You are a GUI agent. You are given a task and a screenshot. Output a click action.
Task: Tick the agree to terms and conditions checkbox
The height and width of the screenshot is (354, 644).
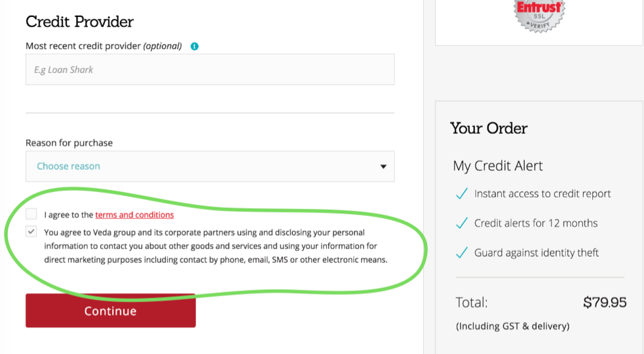[31, 214]
